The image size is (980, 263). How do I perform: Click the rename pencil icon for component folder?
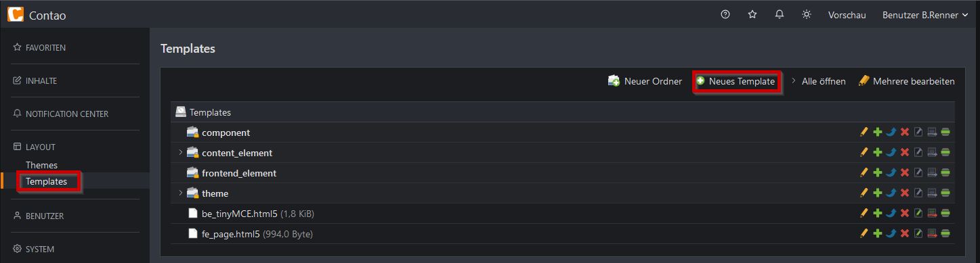pos(864,133)
